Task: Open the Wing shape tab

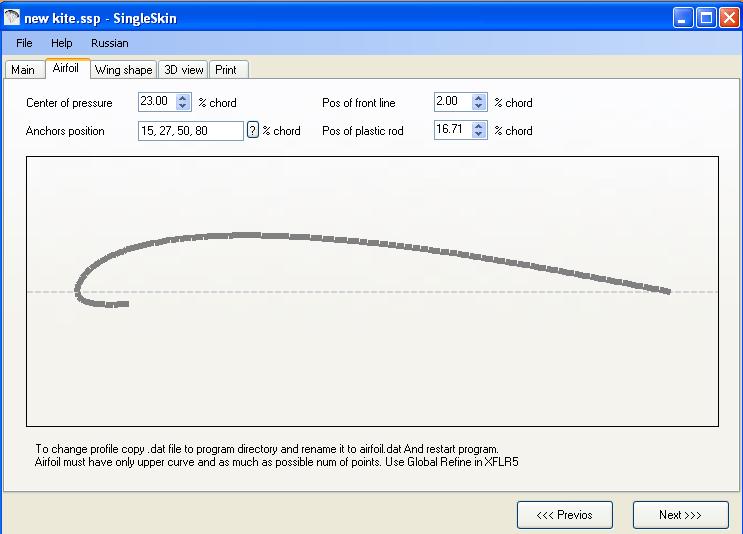Action: (123, 70)
